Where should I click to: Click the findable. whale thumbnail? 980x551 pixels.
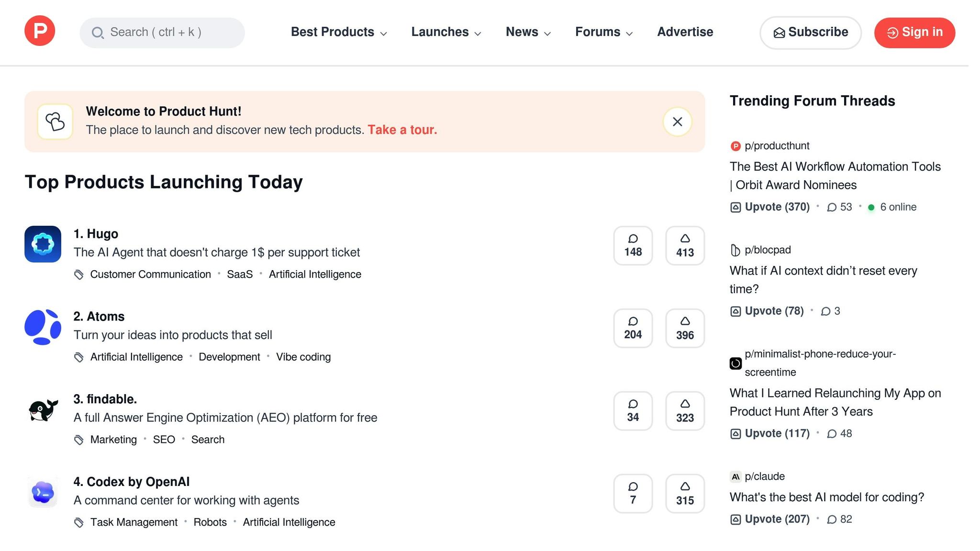[x=43, y=409]
